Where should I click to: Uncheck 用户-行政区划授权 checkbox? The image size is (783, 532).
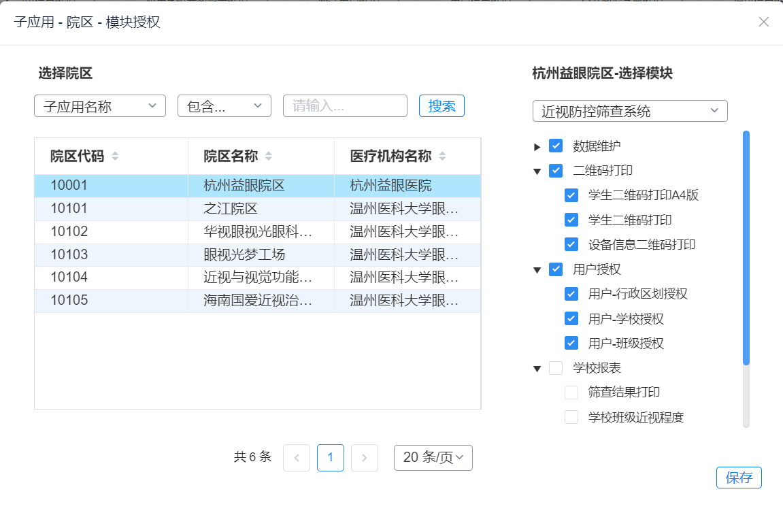571,294
